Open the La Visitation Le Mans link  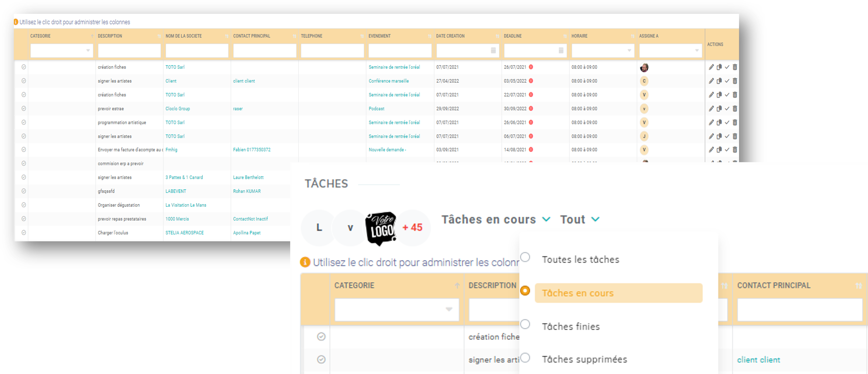tap(186, 205)
